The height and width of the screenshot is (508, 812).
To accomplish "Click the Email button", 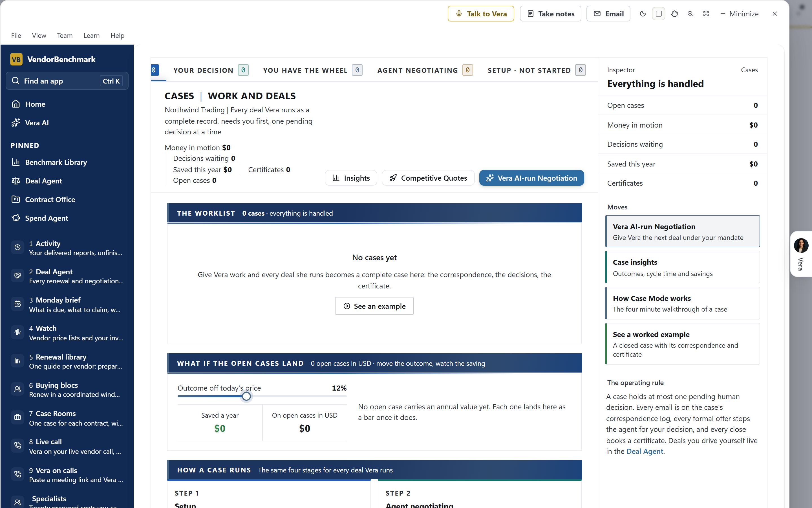I will 608,14.
